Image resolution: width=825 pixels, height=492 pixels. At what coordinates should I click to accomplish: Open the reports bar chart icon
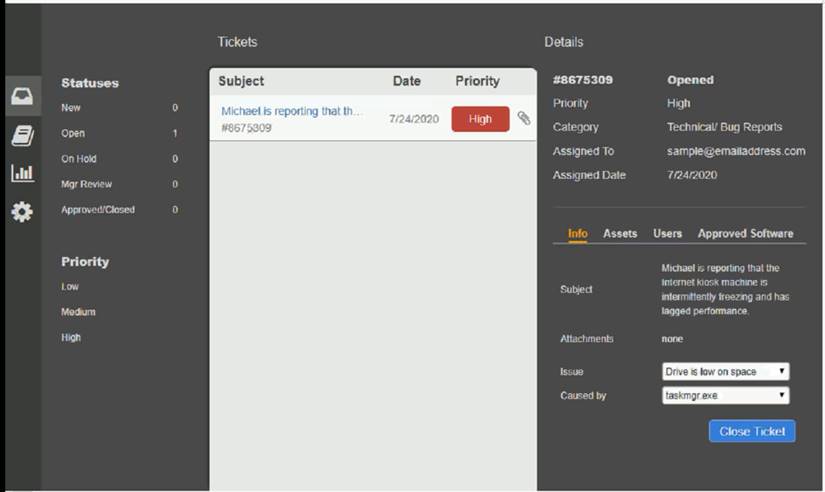(22, 173)
